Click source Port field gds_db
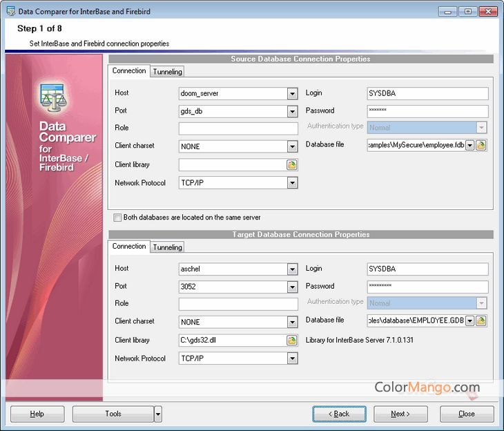The height and width of the screenshot is (431, 504). [x=233, y=112]
